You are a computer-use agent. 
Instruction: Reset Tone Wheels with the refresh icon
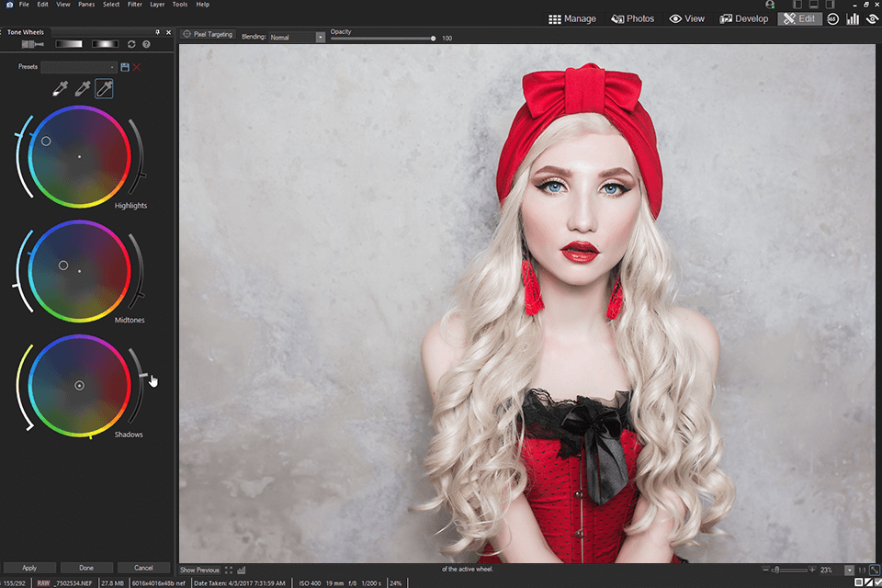coord(131,44)
